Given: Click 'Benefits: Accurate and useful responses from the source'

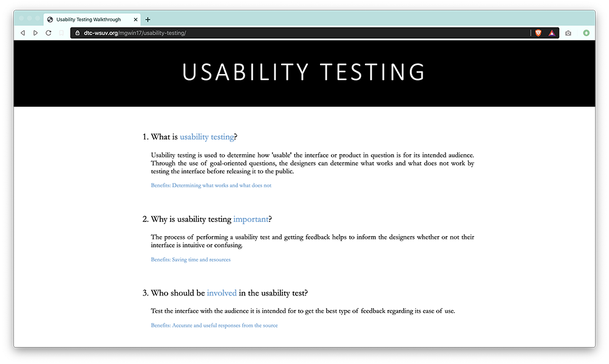Looking at the screenshot, I should point(214,326).
